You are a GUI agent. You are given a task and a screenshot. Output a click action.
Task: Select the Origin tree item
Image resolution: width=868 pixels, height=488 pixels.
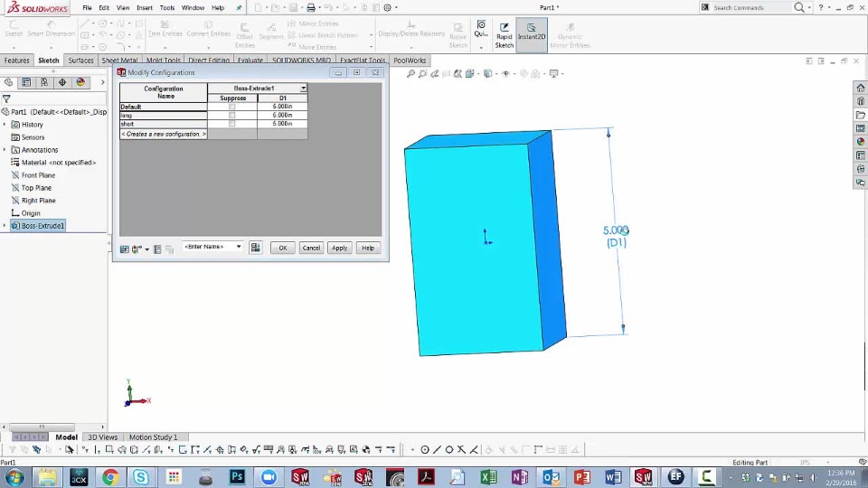(x=26, y=213)
